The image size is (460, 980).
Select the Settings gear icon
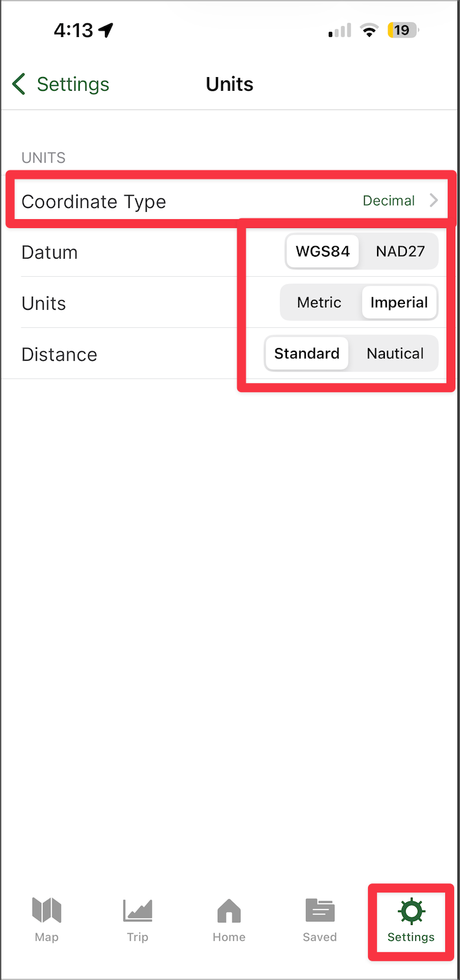coord(411,911)
